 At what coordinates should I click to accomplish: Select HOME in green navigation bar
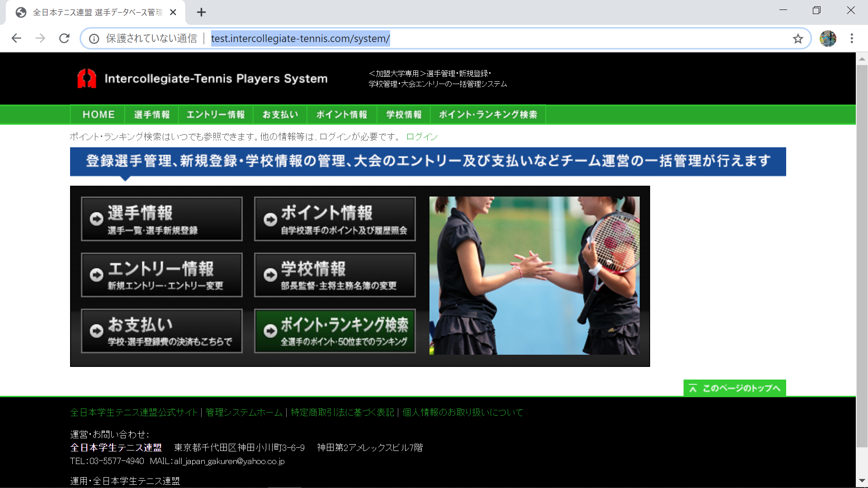point(98,115)
